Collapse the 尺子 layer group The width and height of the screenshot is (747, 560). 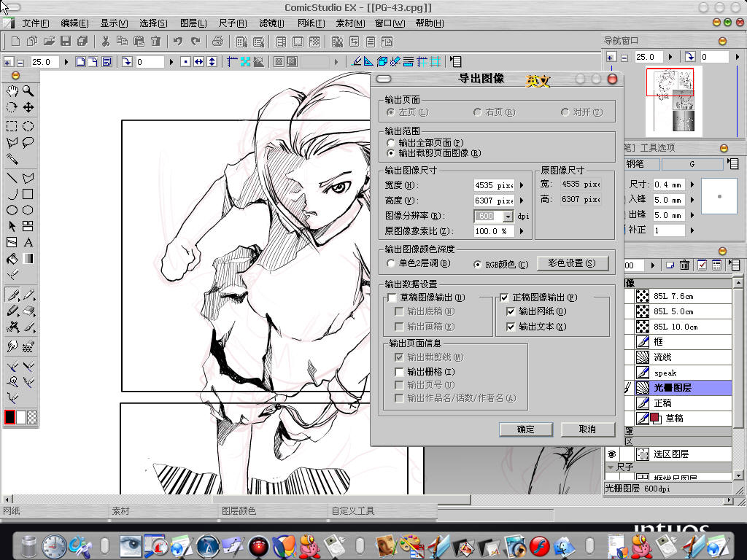point(611,467)
